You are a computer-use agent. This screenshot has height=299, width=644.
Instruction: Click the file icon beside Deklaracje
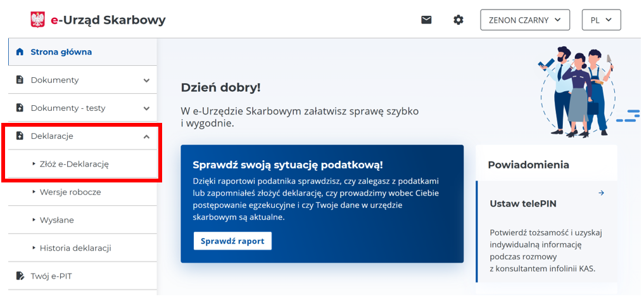19,136
